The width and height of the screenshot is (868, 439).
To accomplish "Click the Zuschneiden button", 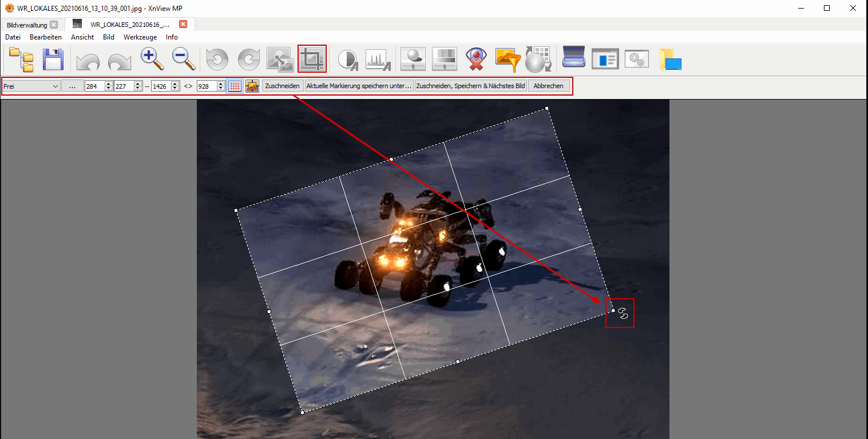I will 282,86.
